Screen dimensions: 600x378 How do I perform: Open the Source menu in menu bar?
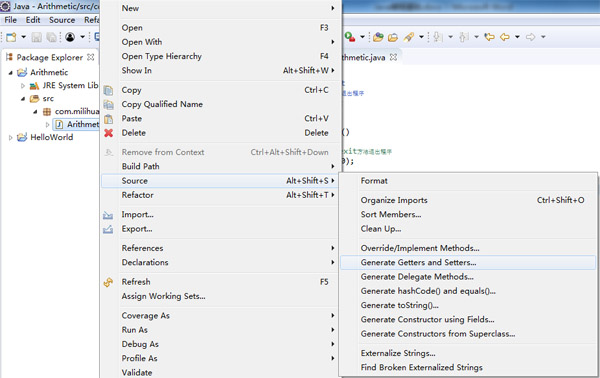point(62,20)
